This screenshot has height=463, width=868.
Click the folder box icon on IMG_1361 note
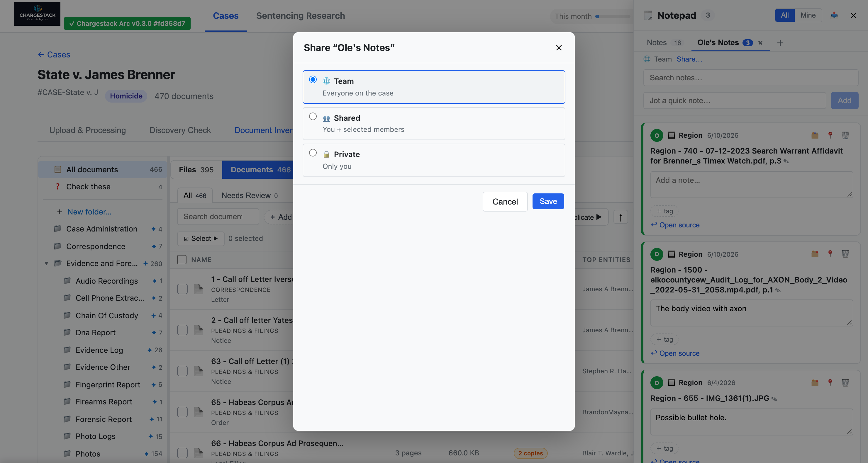[815, 382]
